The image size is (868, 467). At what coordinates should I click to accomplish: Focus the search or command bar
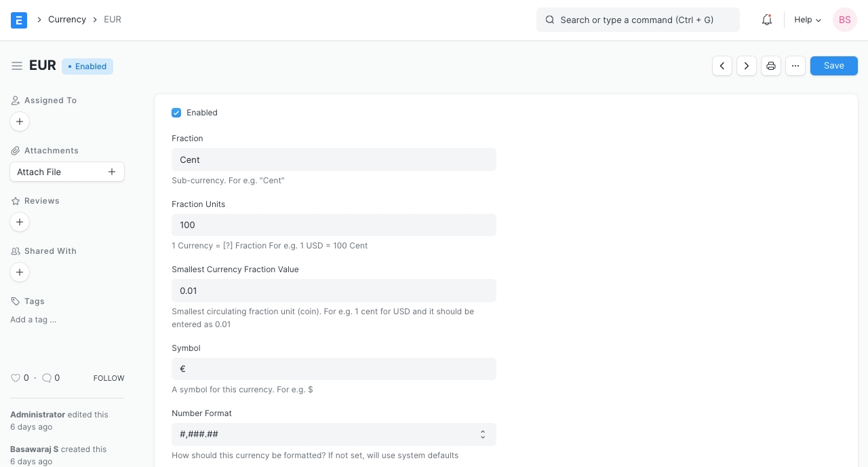click(637, 20)
